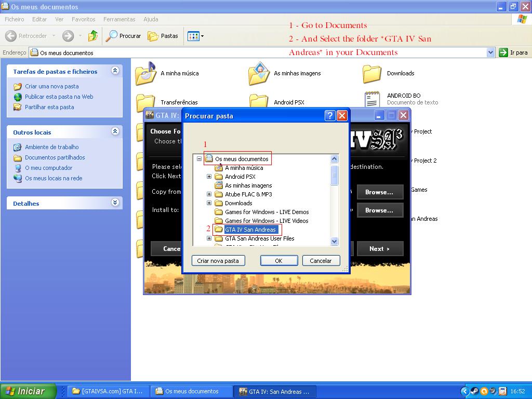Open the Ver menu
Screen dimensions: 532x399
point(59,19)
